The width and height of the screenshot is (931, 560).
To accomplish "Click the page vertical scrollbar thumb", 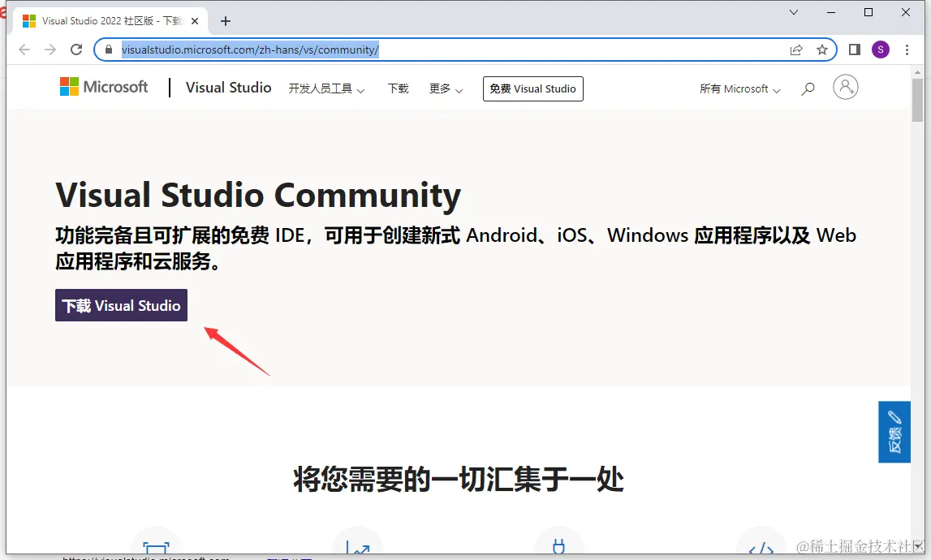I will tap(918, 99).
